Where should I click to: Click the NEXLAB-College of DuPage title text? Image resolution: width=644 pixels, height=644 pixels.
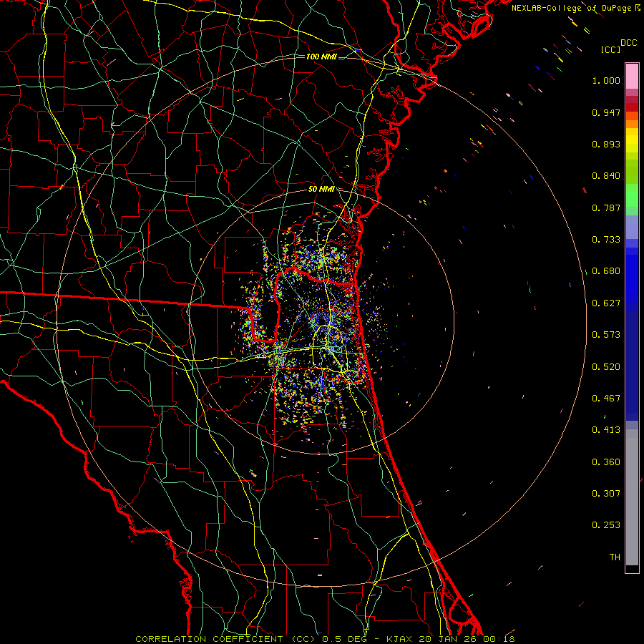(572, 8)
